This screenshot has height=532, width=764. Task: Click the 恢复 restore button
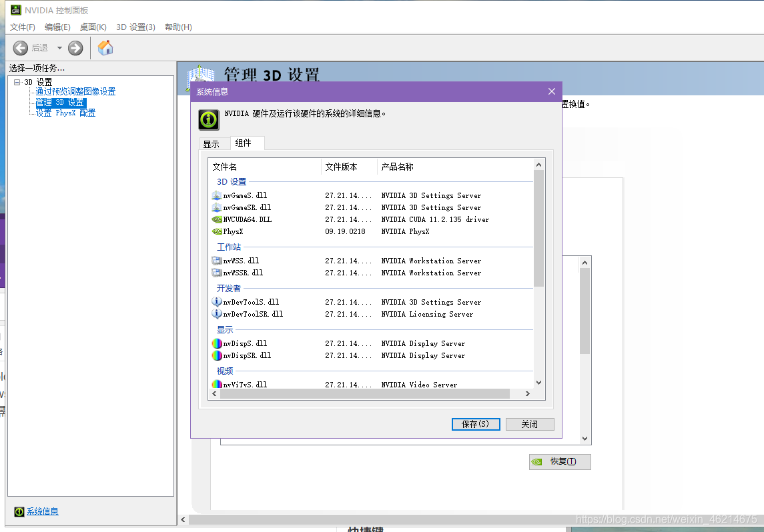559,461
